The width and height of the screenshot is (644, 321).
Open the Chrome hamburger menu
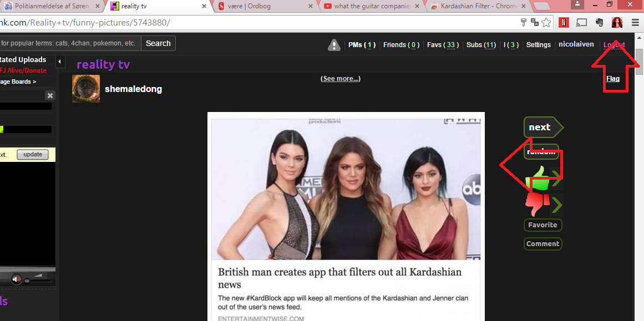[x=635, y=23]
